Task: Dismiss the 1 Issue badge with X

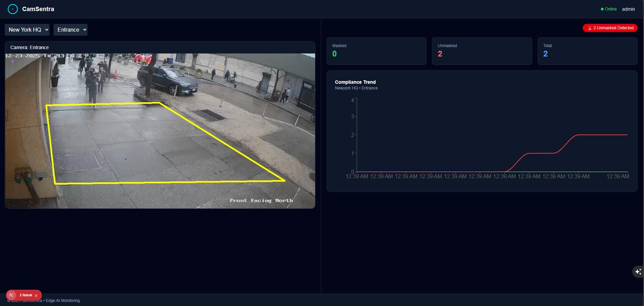Action: 36,296
